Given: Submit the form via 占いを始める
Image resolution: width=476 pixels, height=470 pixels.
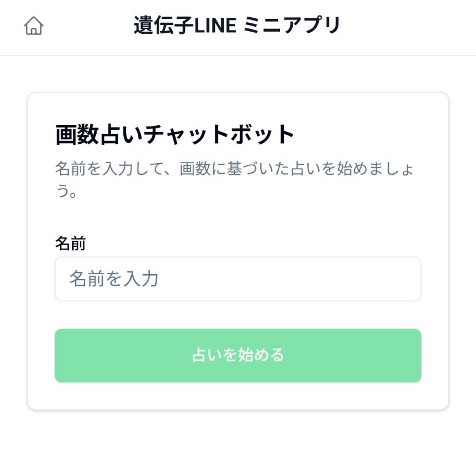Looking at the screenshot, I should tap(238, 355).
